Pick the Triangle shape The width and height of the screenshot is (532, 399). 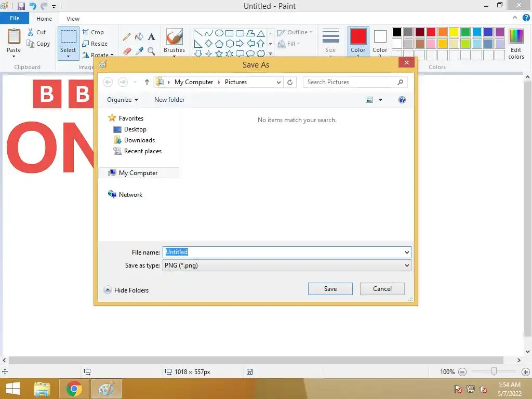point(261,33)
